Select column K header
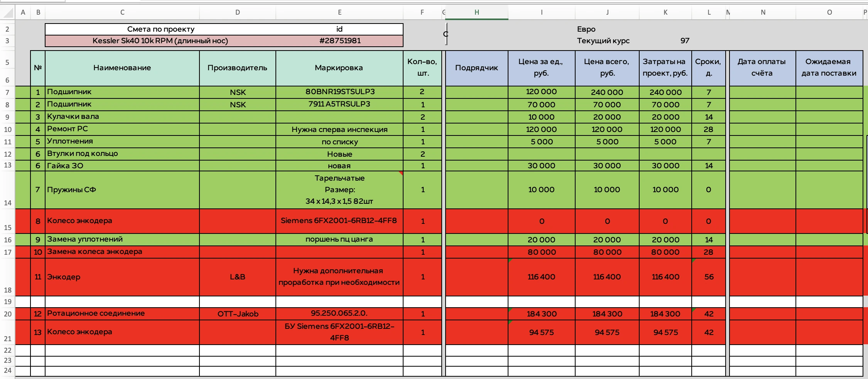Image resolution: width=868 pixels, height=379 pixels. point(665,12)
